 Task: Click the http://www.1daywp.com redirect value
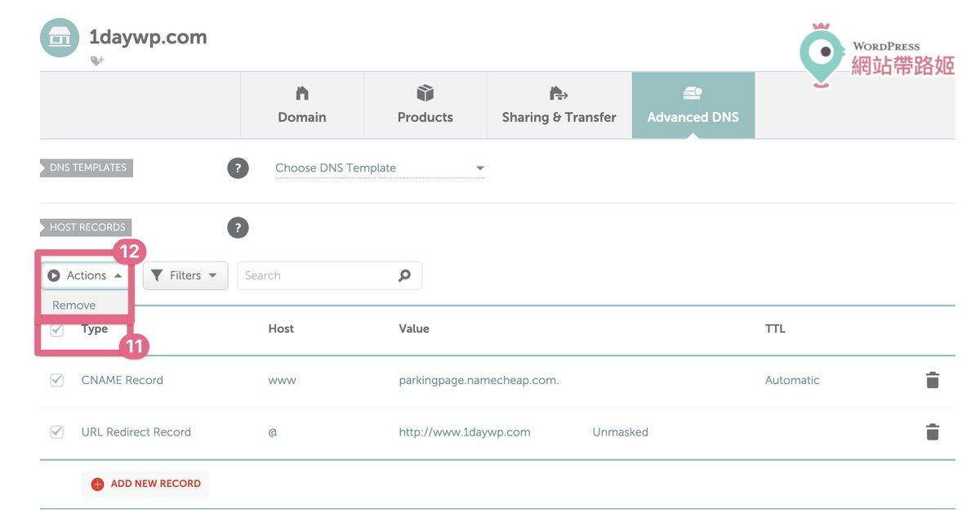[465, 432]
